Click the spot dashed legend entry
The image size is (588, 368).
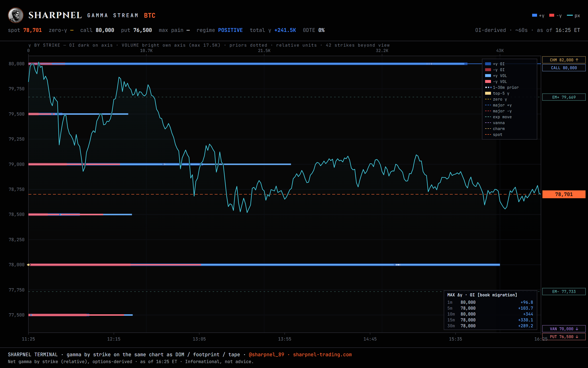494,134
